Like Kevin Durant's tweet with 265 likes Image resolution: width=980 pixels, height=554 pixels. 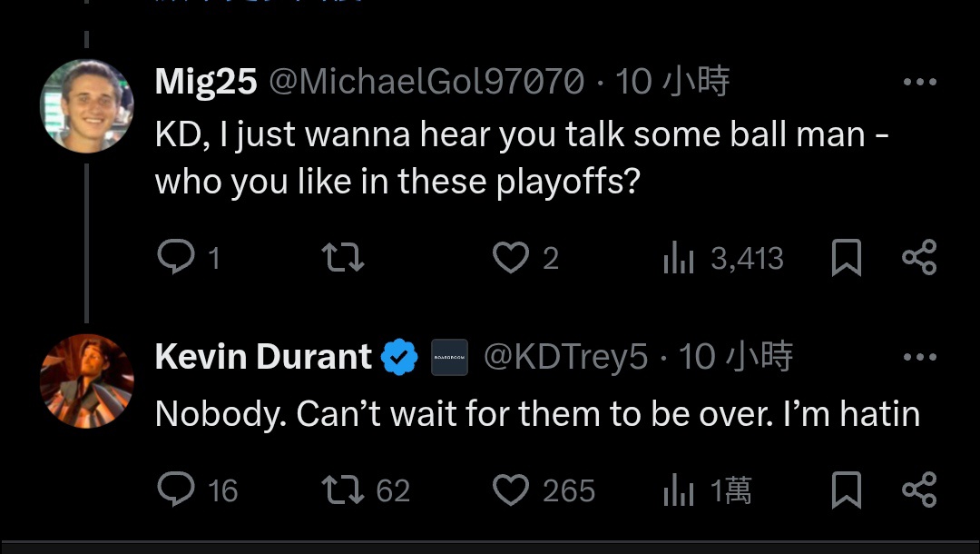tap(511, 490)
